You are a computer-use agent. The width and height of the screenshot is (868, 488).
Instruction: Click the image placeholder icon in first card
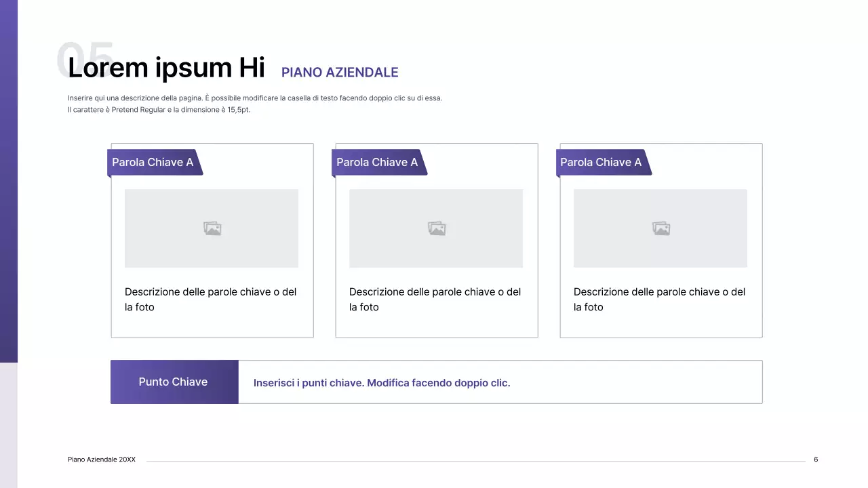click(x=212, y=228)
